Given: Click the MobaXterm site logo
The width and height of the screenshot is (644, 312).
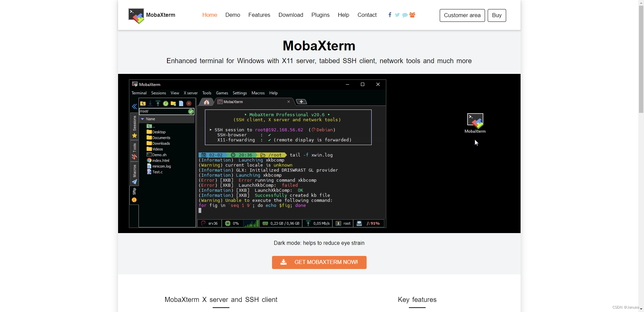Looking at the screenshot, I should point(152,15).
